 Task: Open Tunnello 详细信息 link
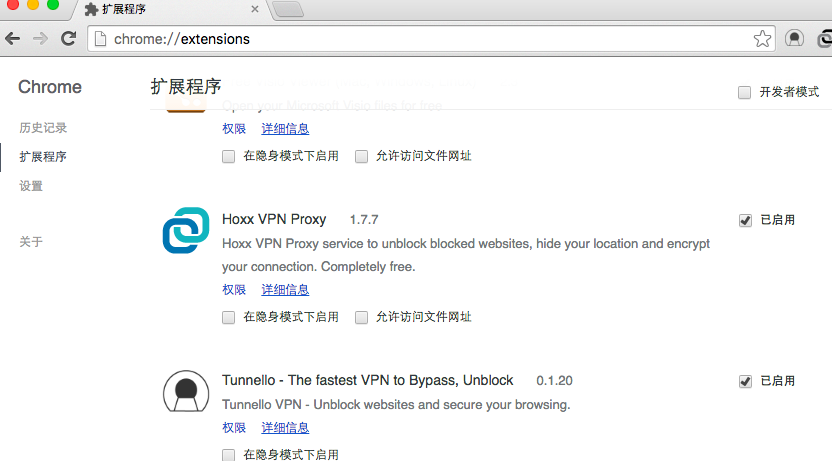coord(285,428)
